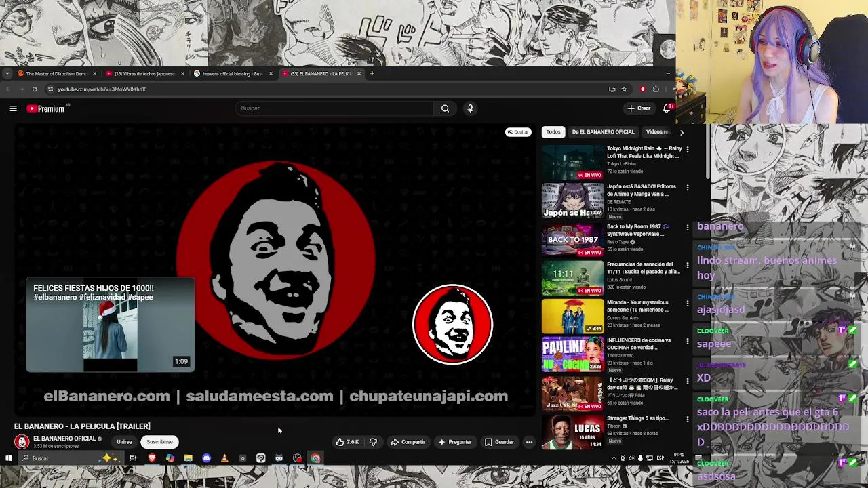Open the Rainy day café Jazz video thumbnail

572,394
